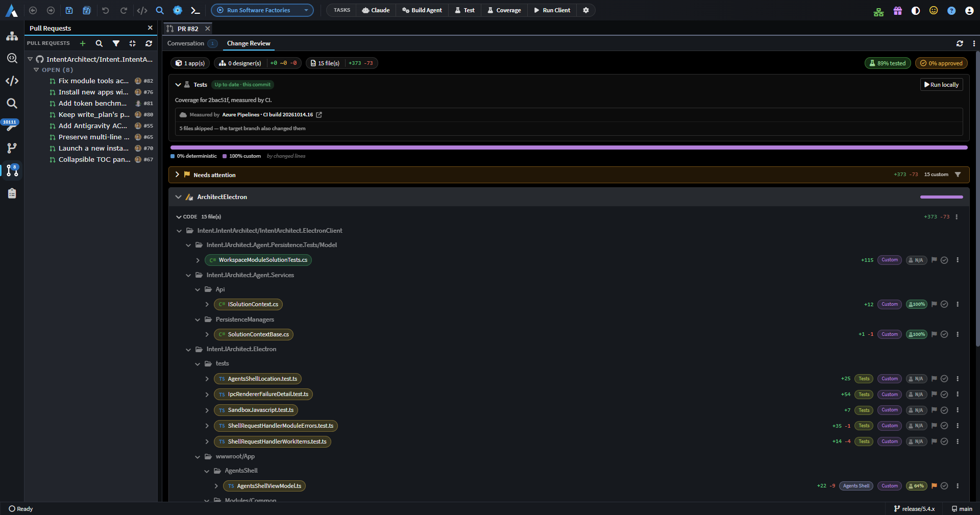Click the ArchitectElectron purple progress indicator
This screenshot has height=515, width=980.
click(941, 197)
